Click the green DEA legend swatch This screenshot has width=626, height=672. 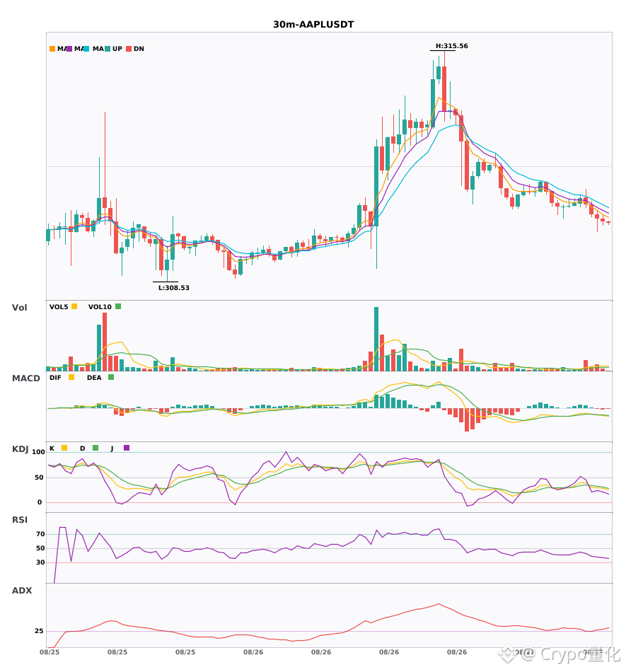point(111,377)
